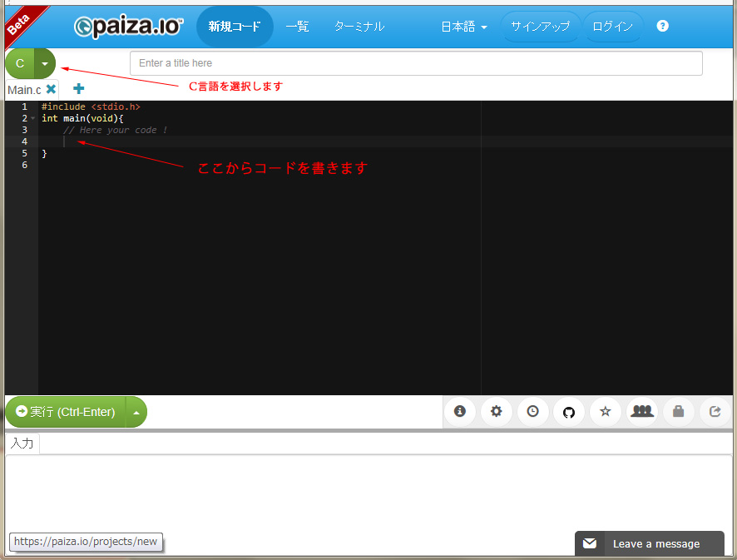Click the star favorite icon

[606, 411]
